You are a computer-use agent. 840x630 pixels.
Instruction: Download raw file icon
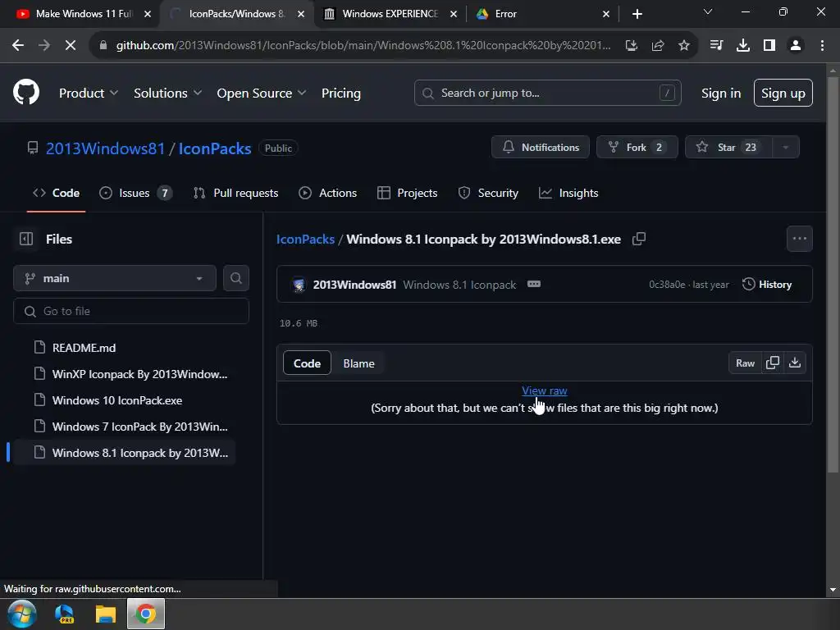pyautogui.click(x=795, y=363)
